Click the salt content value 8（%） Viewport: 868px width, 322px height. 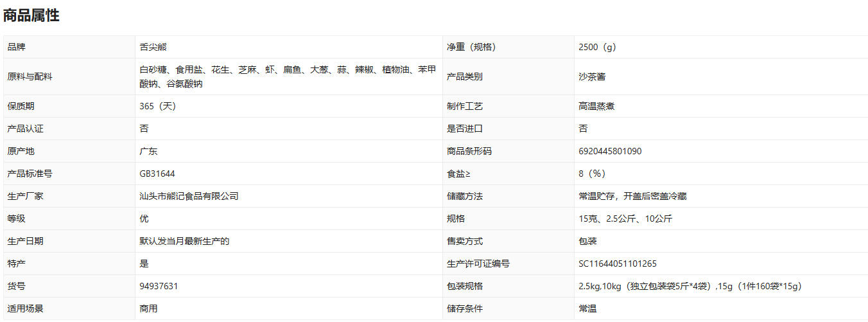[x=592, y=174]
